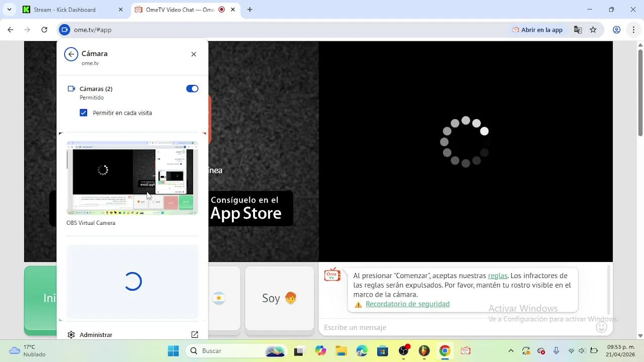Expand the tab search dropdown
This screenshot has width=644, height=362.
(x=9, y=10)
